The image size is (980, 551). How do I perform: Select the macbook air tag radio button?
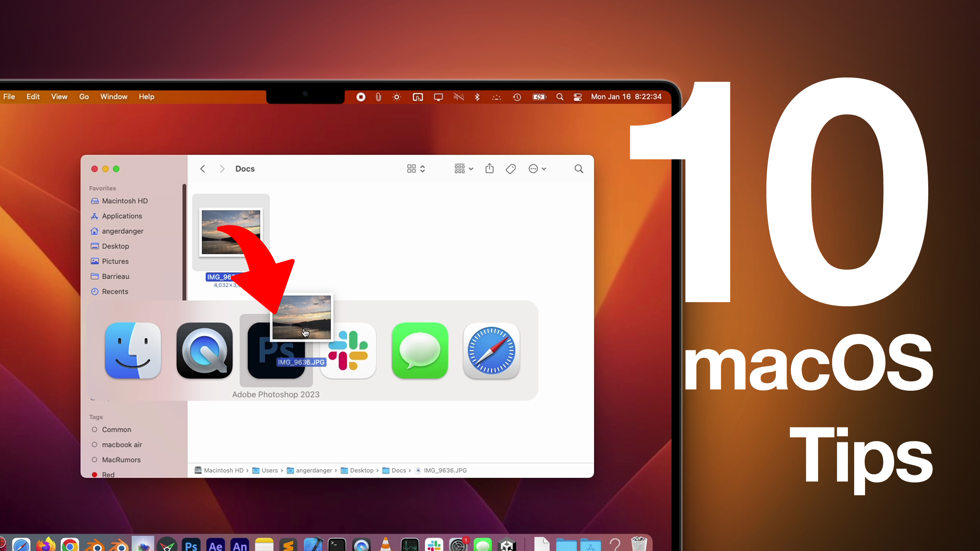click(94, 445)
